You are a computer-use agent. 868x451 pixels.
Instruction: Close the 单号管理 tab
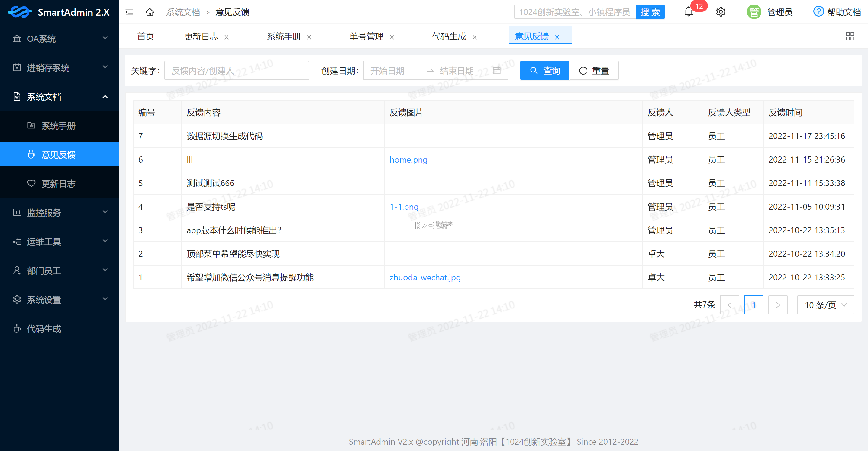pos(392,37)
